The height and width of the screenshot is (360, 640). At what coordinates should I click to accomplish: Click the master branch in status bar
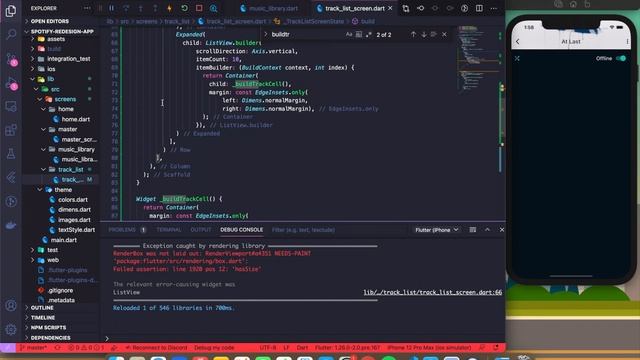pos(33,348)
